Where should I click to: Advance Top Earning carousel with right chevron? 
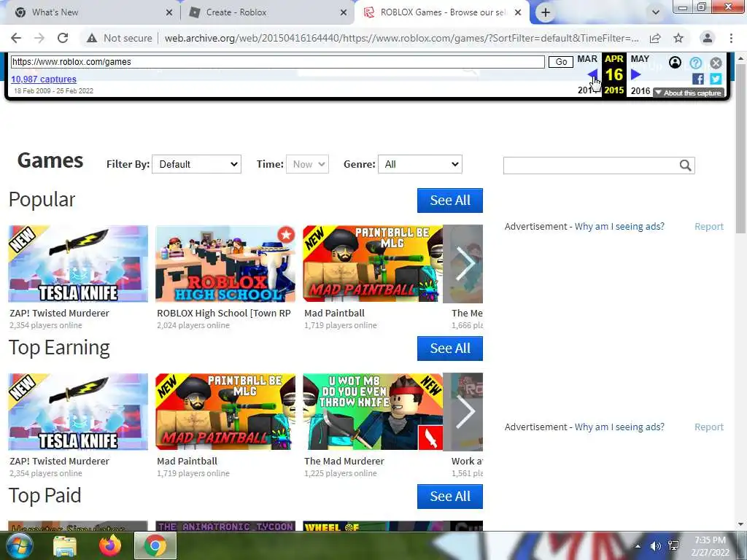(x=463, y=412)
